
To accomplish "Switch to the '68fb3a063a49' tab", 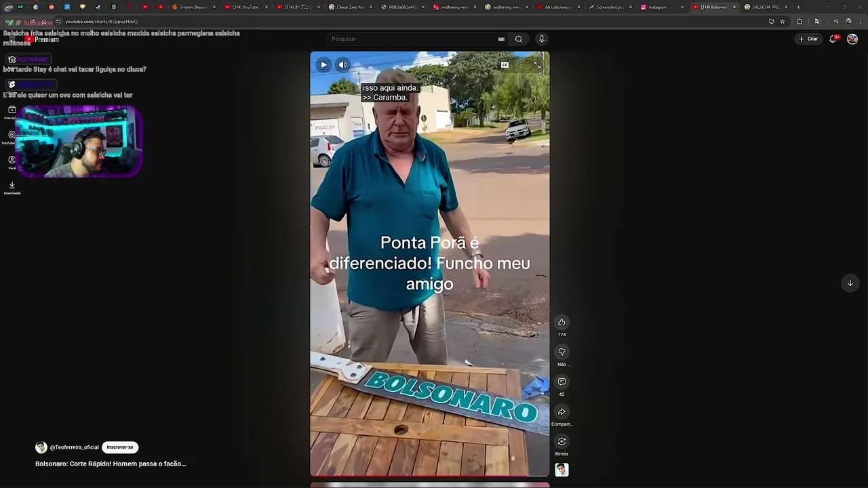I will [401, 7].
